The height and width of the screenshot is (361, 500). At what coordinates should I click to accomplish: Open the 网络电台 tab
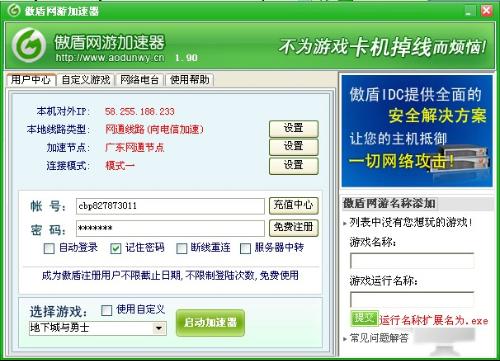(139, 80)
